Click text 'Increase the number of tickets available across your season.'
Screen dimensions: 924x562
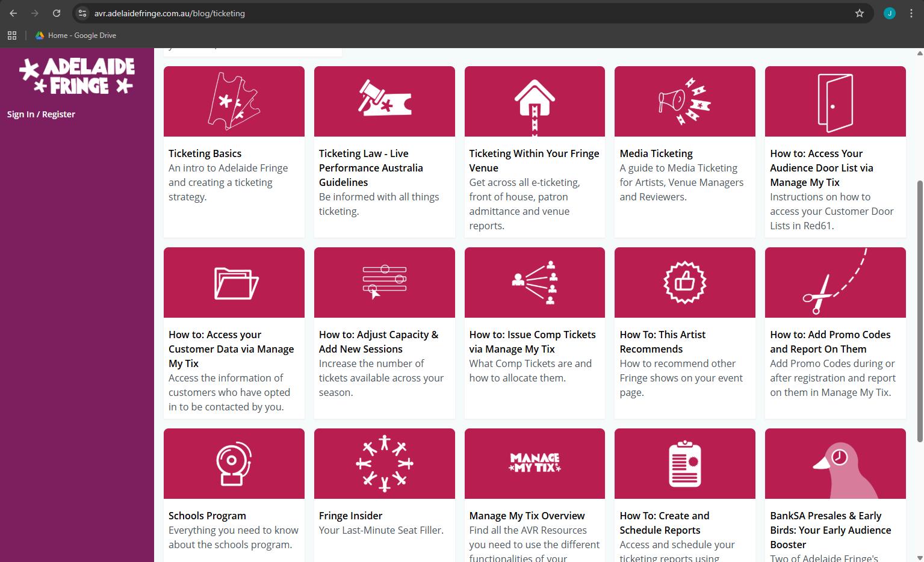click(x=381, y=378)
